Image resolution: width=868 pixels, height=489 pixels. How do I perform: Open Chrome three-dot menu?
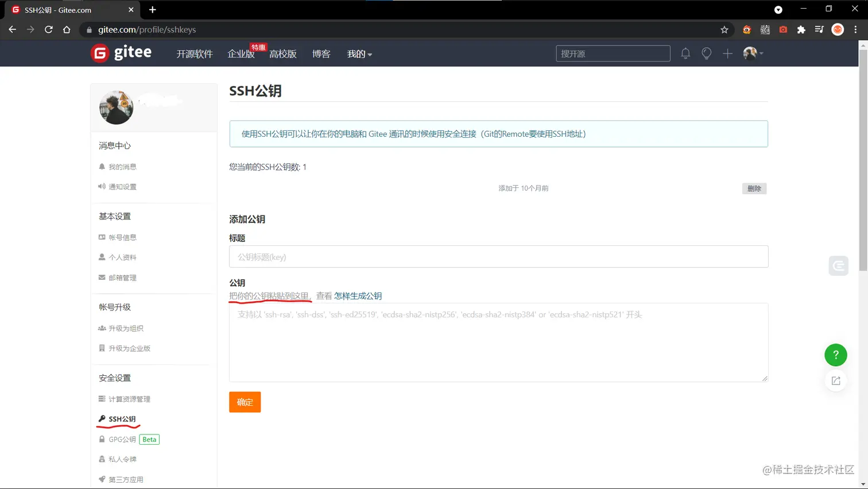coord(855,29)
